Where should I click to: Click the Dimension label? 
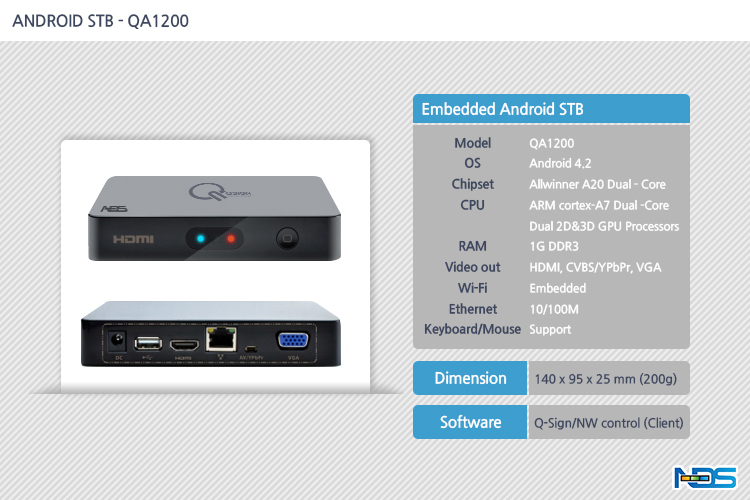click(470, 378)
